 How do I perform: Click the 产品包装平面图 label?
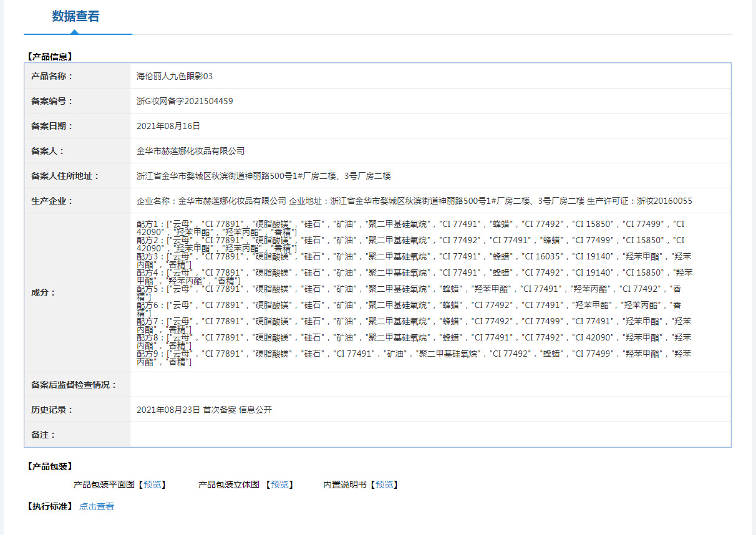[x=104, y=484]
